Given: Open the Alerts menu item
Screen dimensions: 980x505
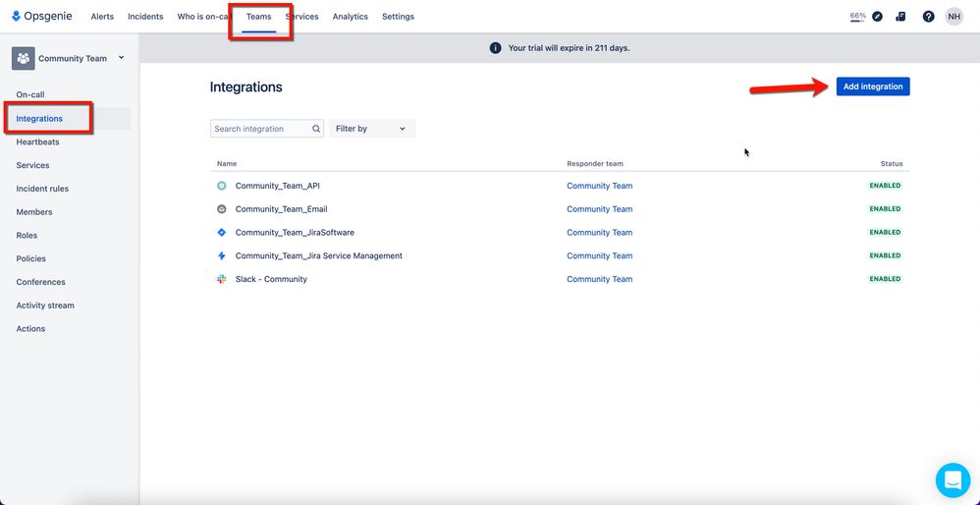Looking at the screenshot, I should click(x=102, y=17).
